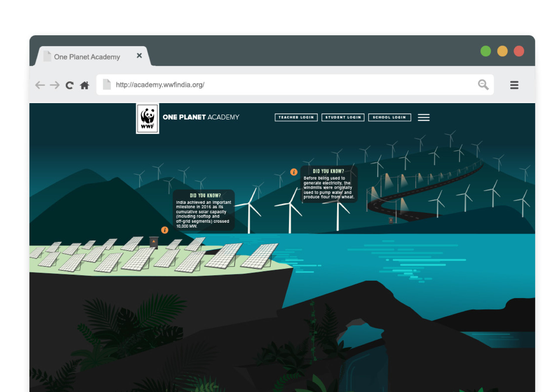
Task: Open the browser hamburger menu
Action: point(514,85)
